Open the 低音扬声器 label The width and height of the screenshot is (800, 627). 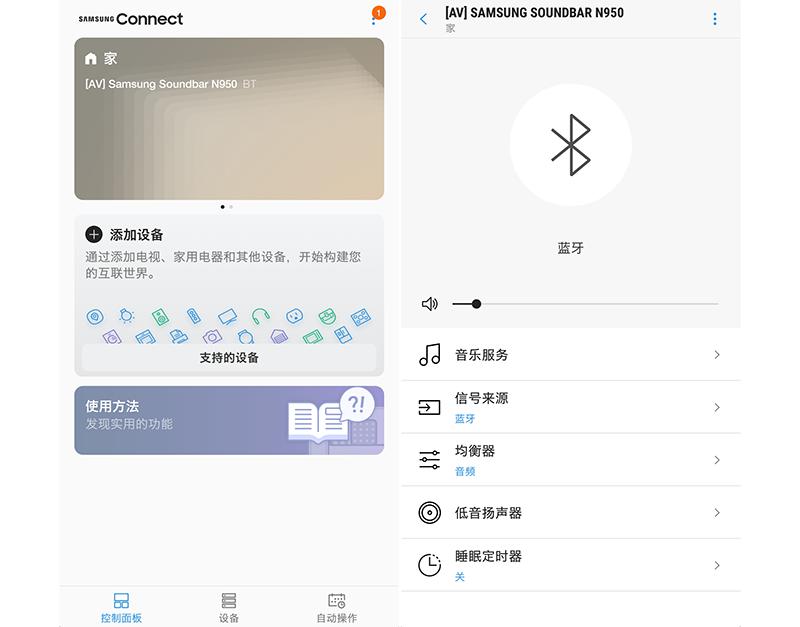[488, 513]
